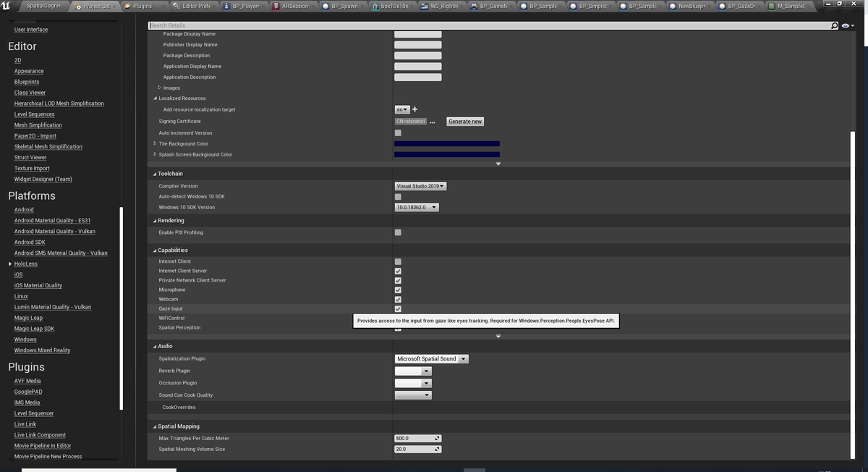
Task: Click the details panel vertical scrollbar
Action: [x=853, y=294]
